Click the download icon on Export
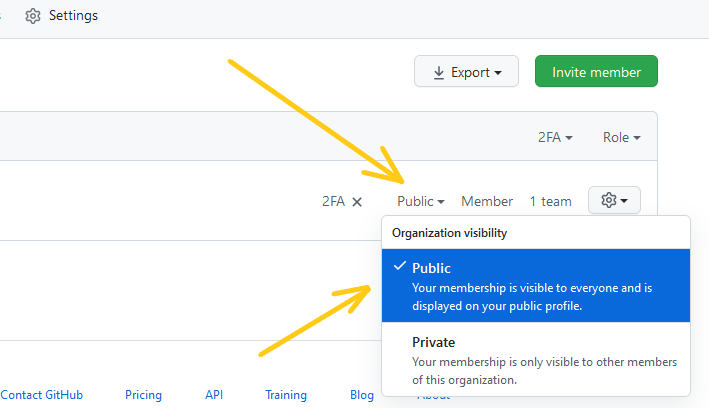 pyautogui.click(x=438, y=72)
